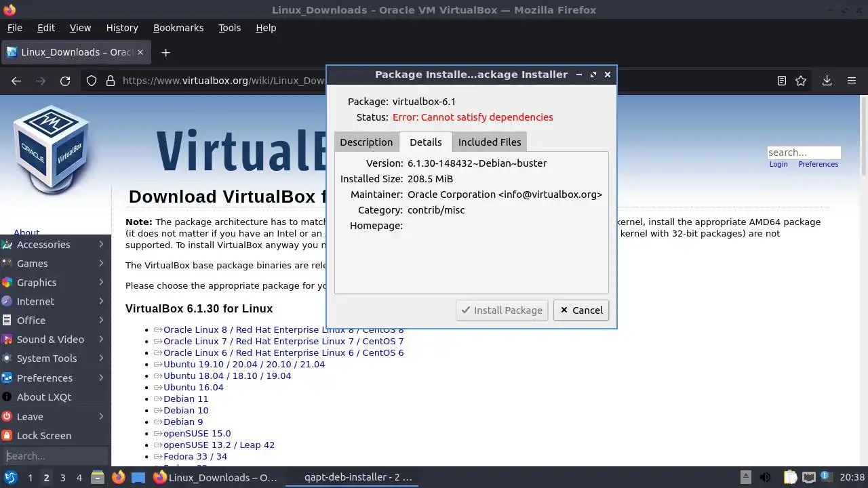Open the Firefox downloads arrow icon
Screen dimensions: 868x488
[x=827, y=81]
